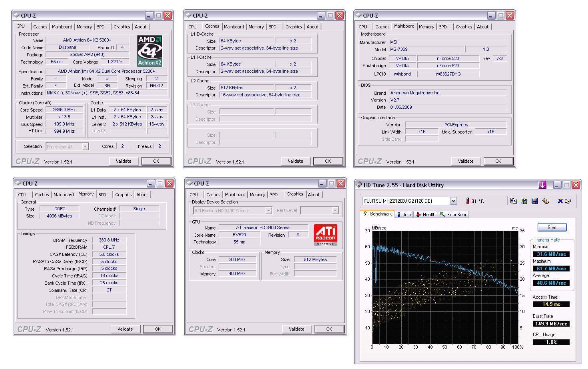Click the GPU Code Name value RV620

point(239,235)
